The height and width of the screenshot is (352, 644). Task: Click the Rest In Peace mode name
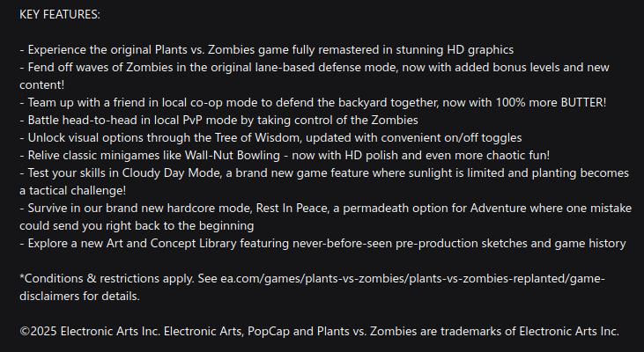pyautogui.click(x=292, y=209)
